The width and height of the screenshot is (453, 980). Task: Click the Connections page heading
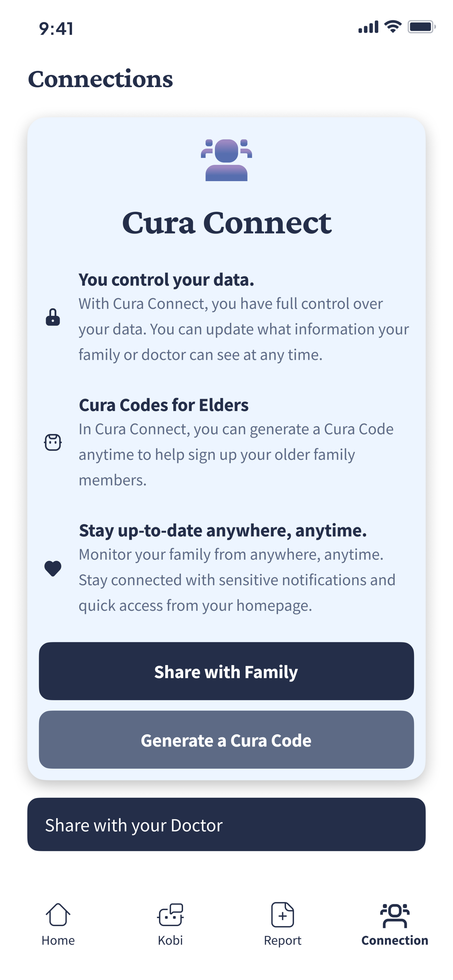[101, 79]
